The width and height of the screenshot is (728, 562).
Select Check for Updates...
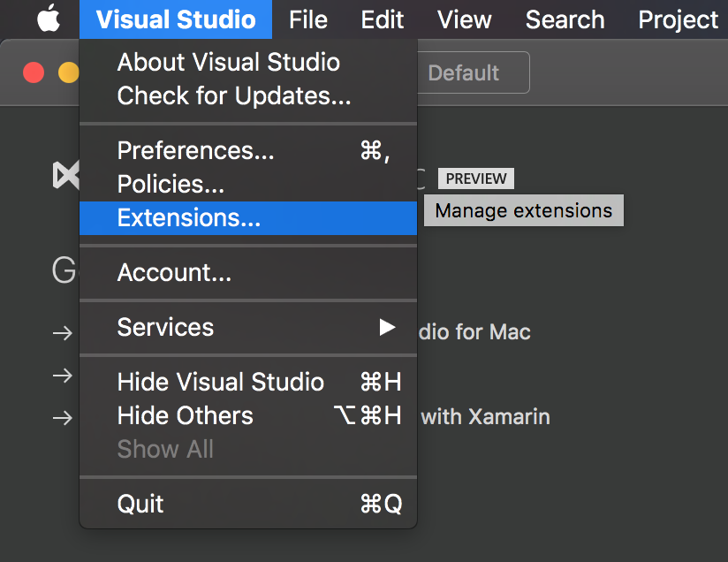pos(248,95)
